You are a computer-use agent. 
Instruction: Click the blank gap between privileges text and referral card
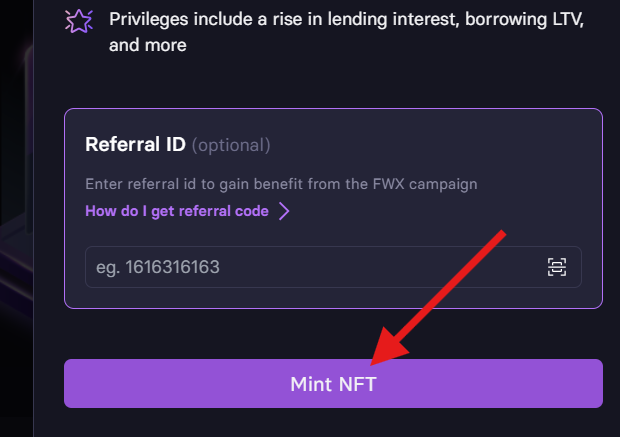(x=333, y=81)
